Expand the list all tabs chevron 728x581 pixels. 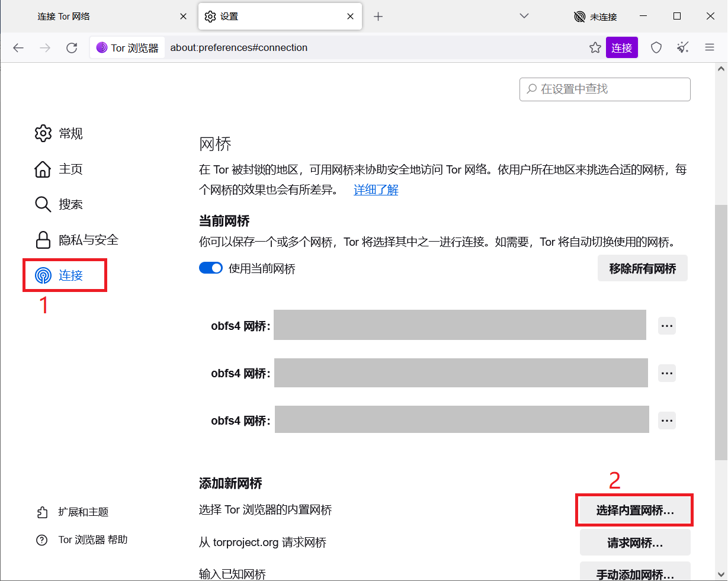pos(524,16)
